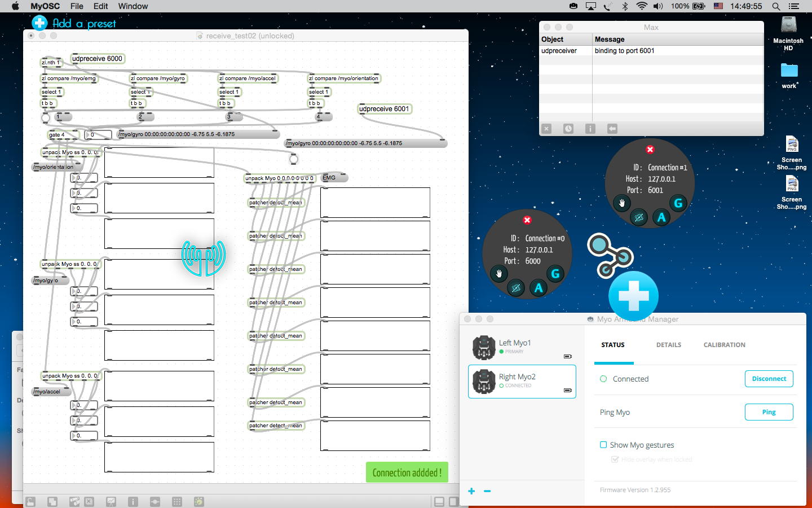Remove armband with minus in Myo Manager
This screenshot has height=508, width=812.
tap(487, 491)
